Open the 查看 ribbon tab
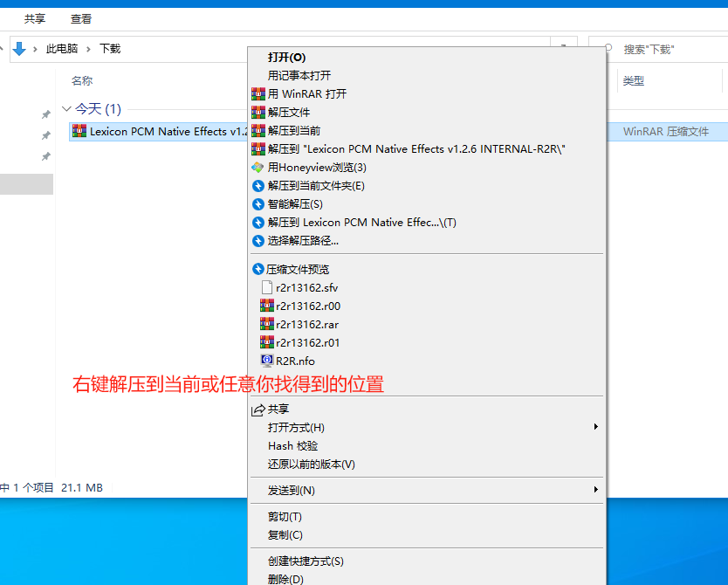 tap(81, 19)
